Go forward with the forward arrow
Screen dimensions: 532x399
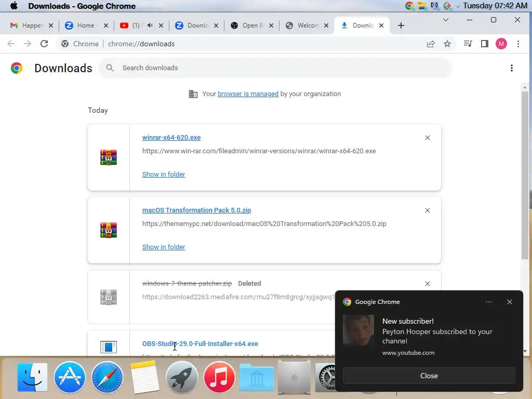tap(28, 44)
